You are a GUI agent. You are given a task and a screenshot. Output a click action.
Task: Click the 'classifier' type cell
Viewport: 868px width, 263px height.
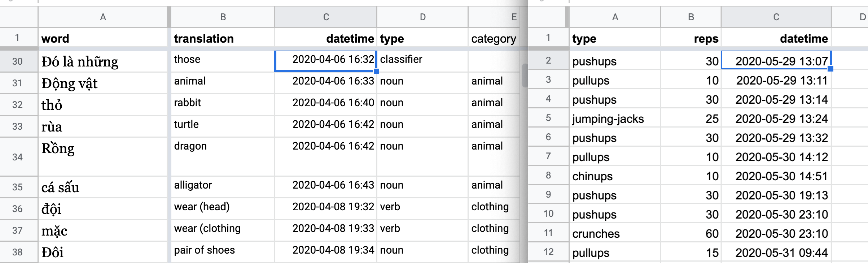(x=422, y=61)
